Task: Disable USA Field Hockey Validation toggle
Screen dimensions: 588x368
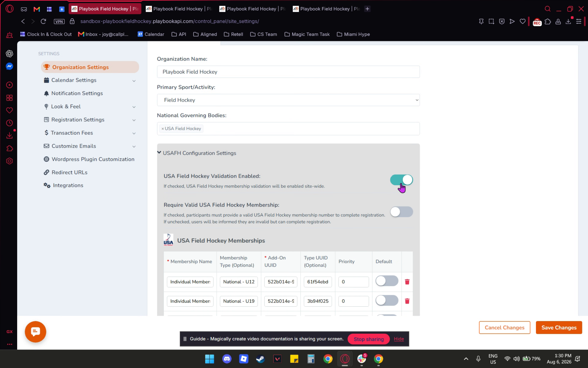Action: (x=402, y=180)
